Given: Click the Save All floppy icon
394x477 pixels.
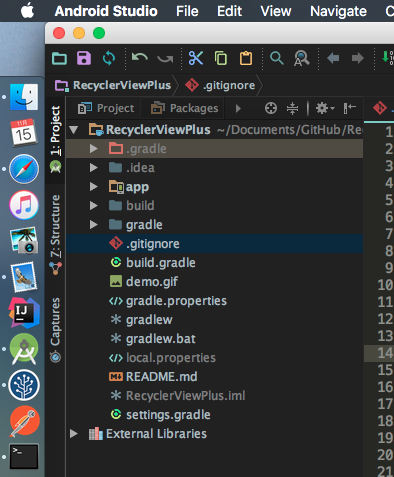Looking at the screenshot, I should pos(84,58).
